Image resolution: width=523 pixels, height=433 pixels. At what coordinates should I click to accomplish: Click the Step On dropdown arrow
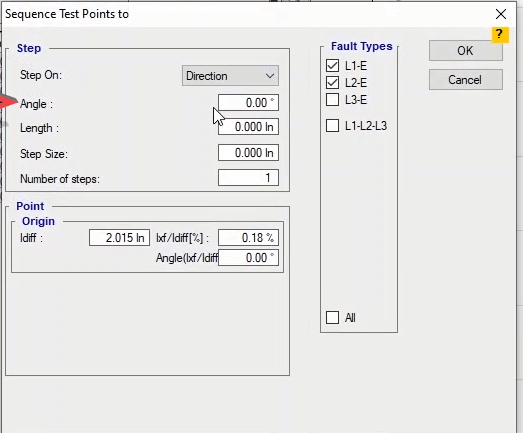pyautogui.click(x=270, y=76)
